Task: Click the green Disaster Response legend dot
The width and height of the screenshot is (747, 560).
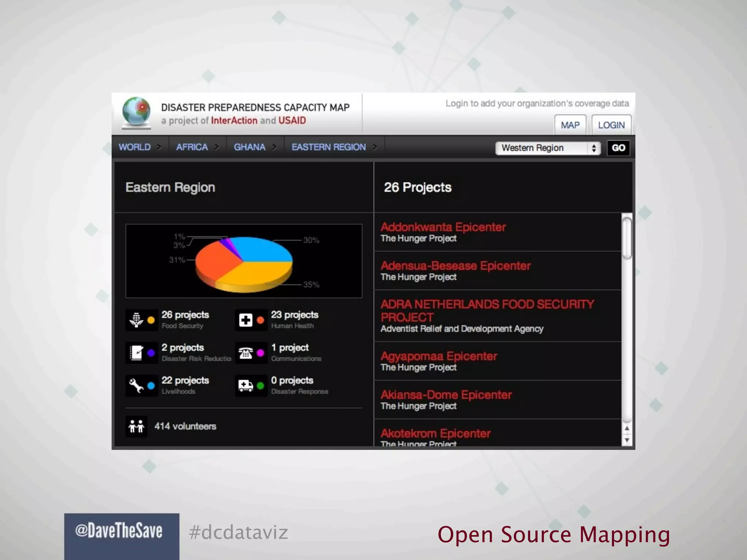Action: coord(260,386)
